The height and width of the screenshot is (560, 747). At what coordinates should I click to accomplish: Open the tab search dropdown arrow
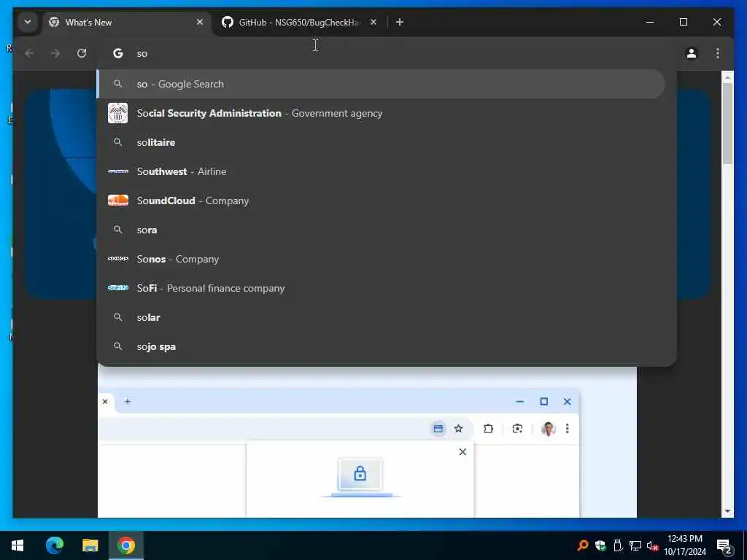click(x=28, y=23)
